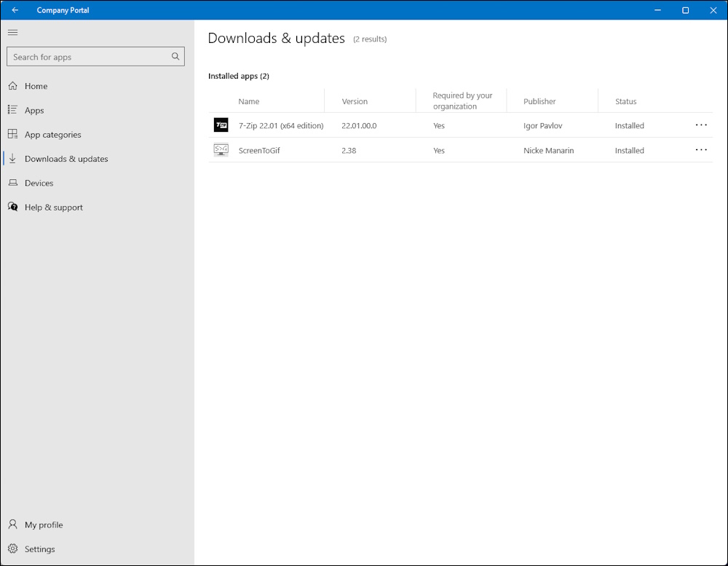Click the Home house icon
The height and width of the screenshot is (566, 728).
point(12,85)
